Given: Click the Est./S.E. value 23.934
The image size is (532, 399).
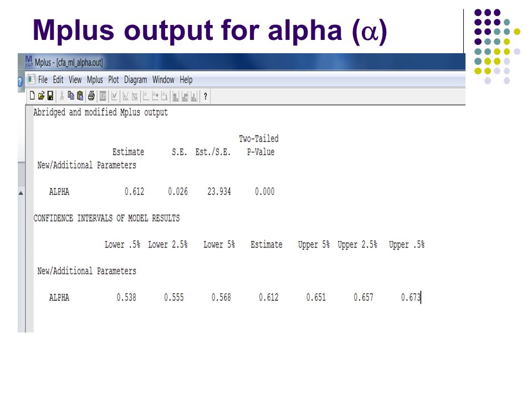Looking at the screenshot, I should [x=219, y=192].
